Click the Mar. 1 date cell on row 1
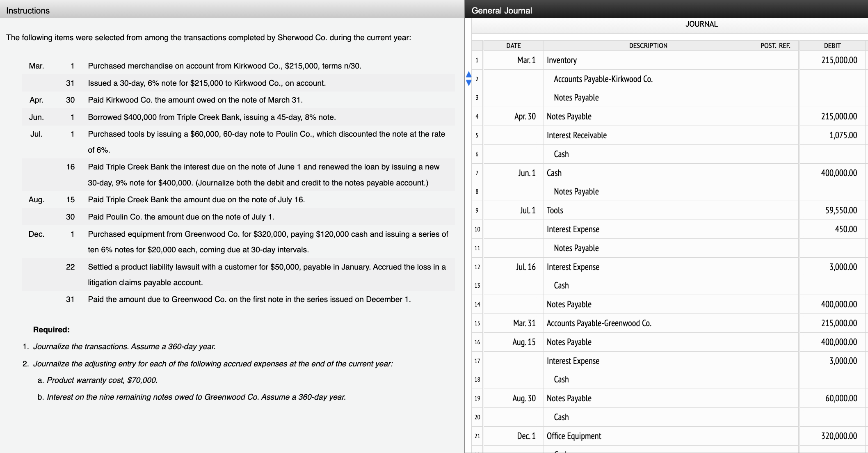 click(526, 60)
